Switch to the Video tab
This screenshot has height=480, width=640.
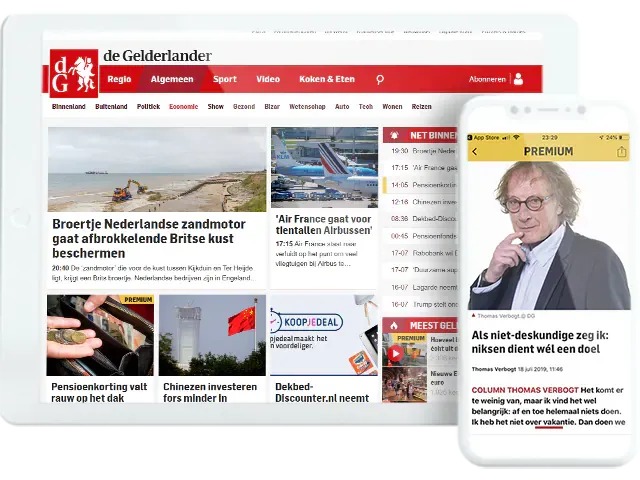click(x=268, y=79)
